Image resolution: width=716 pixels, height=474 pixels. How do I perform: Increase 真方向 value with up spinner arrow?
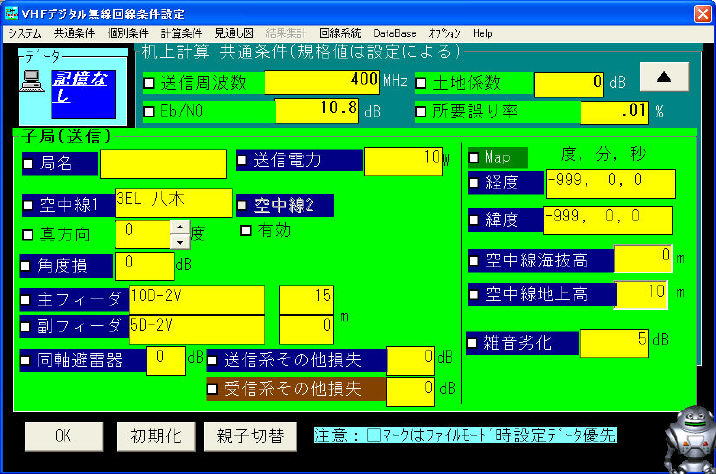(180, 227)
